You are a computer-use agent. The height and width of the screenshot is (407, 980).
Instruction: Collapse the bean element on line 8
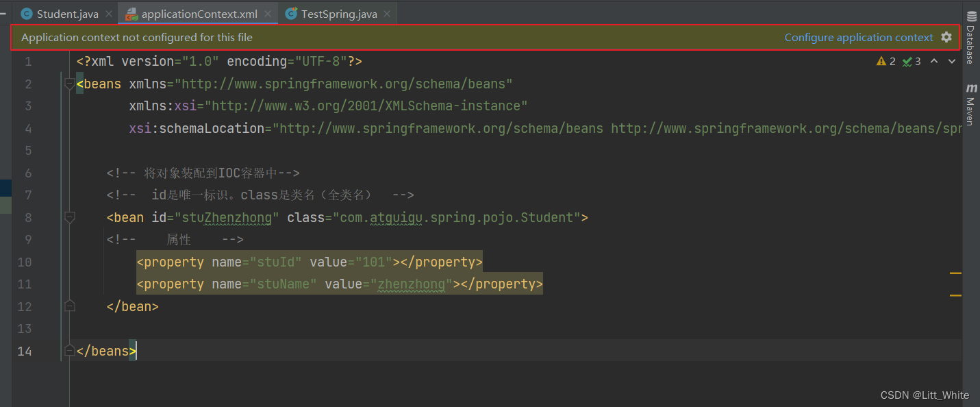tap(69, 217)
